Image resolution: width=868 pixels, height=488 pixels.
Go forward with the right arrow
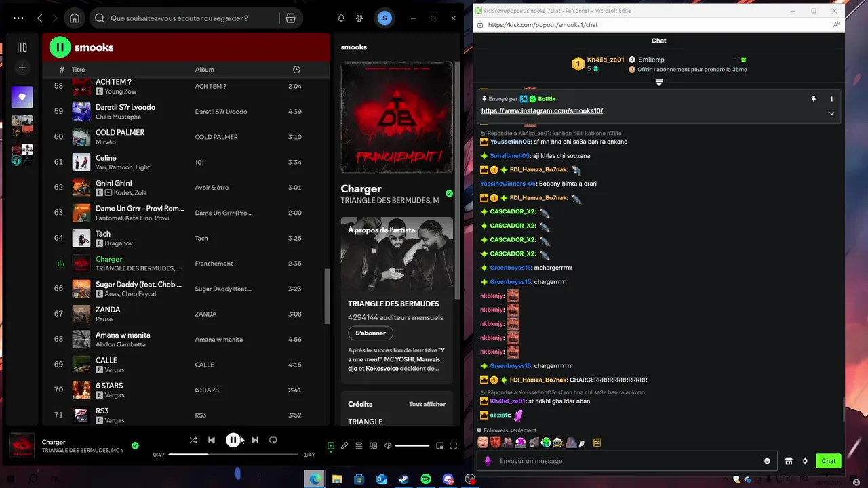click(56, 18)
